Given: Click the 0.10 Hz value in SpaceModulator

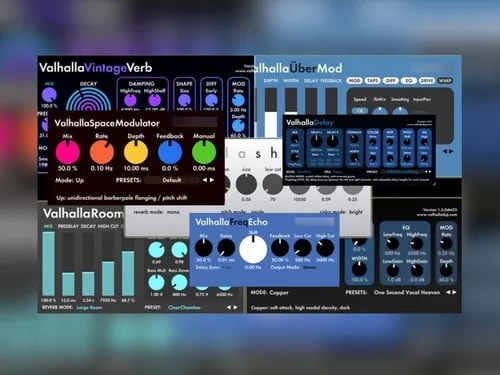Looking at the screenshot, I should (x=102, y=168).
